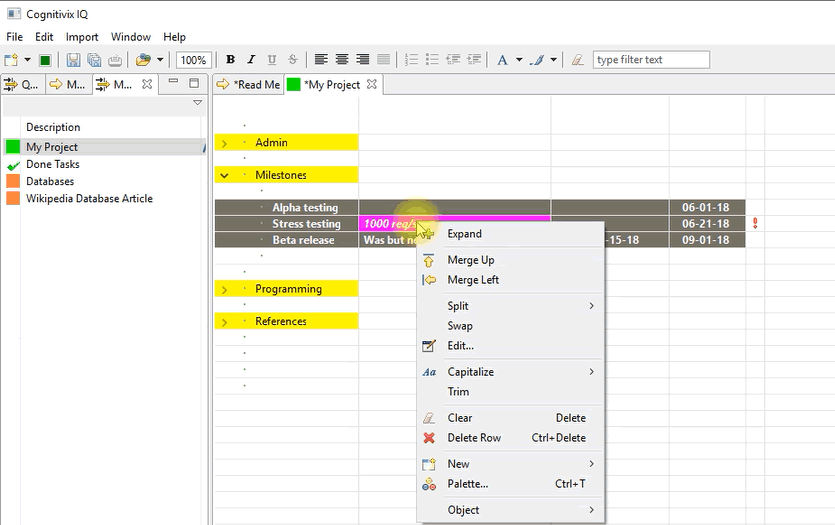The height and width of the screenshot is (525, 835).
Task: Increase the indent level
Action: (x=474, y=60)
